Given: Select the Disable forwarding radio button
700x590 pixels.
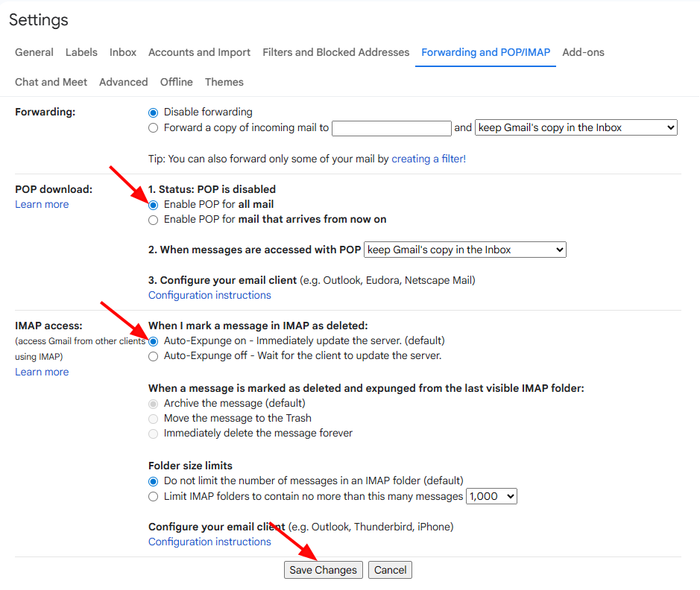Looking at the screenshot, I should click(154, 112).
